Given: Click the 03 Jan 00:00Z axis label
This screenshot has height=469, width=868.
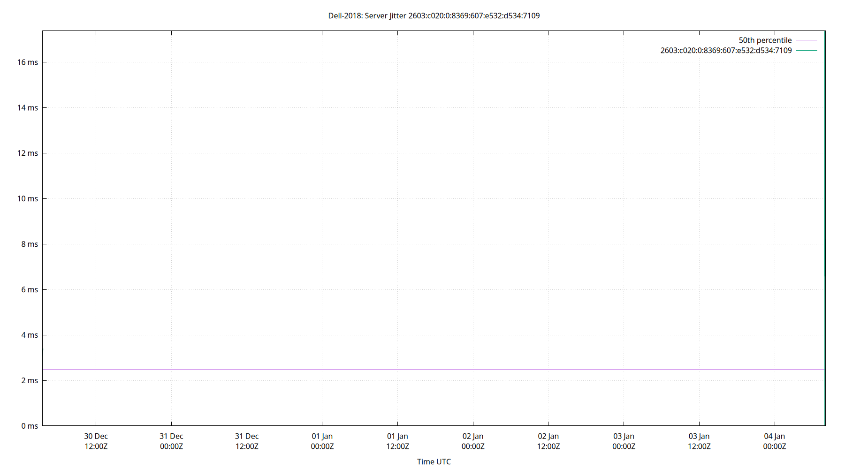Looking at the screenshot, I should pyautogui.click(x=624, y=441).
